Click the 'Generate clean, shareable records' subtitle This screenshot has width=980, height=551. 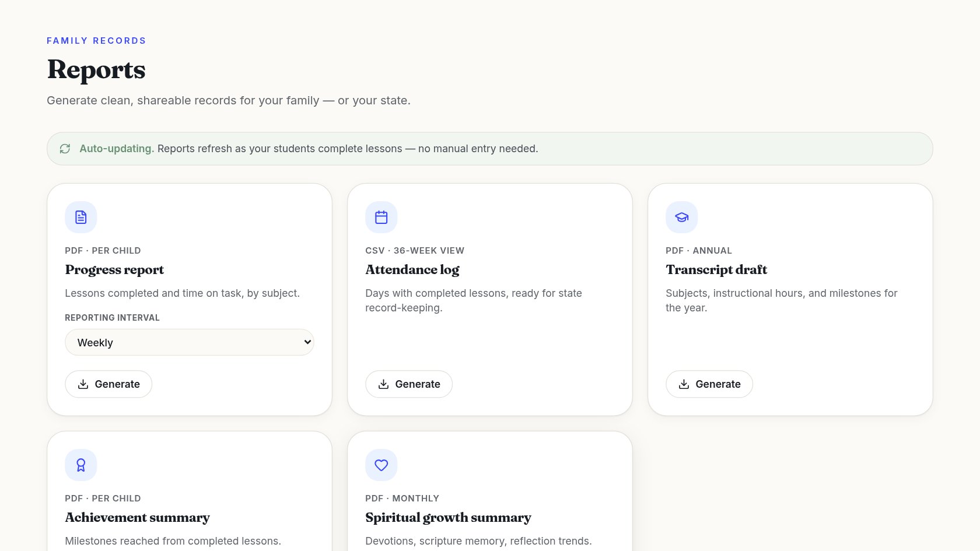[x=229, y=100]
